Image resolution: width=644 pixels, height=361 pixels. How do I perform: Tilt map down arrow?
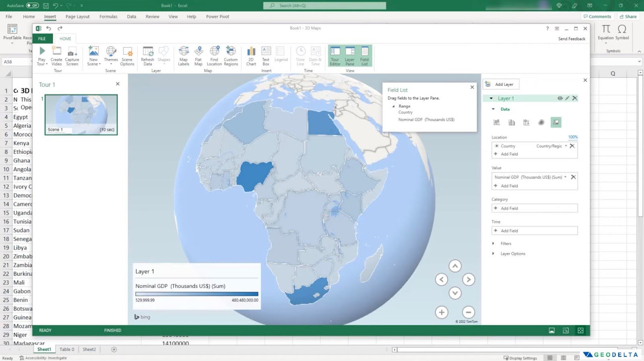pyautogui.click(x=455, y=293)
